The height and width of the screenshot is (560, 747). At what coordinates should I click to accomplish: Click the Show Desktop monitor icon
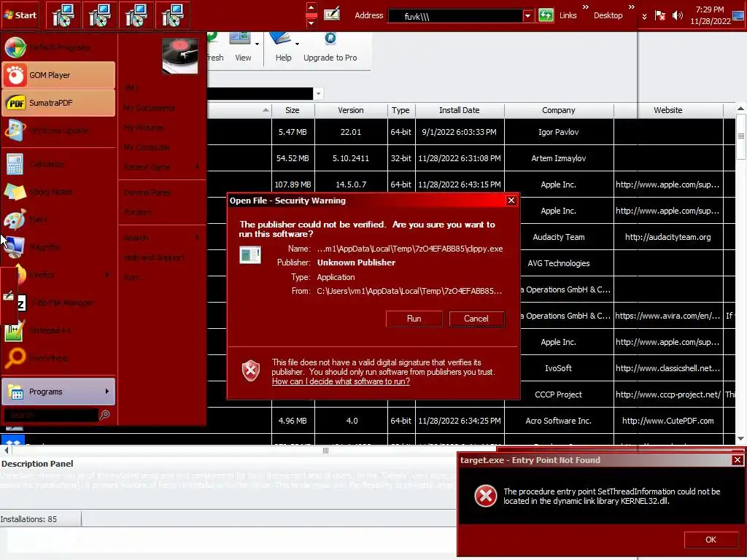pyautogui.click(x=738, y=16)
